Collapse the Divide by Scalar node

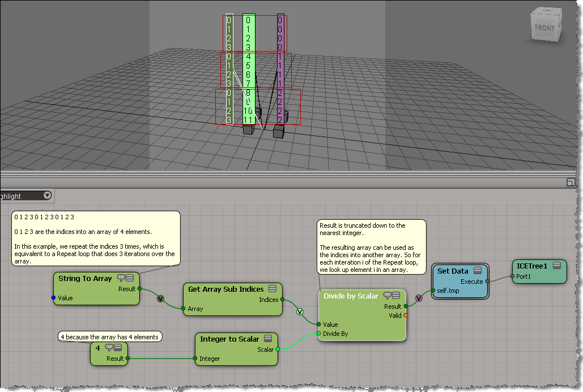click(x=396, y=296)
